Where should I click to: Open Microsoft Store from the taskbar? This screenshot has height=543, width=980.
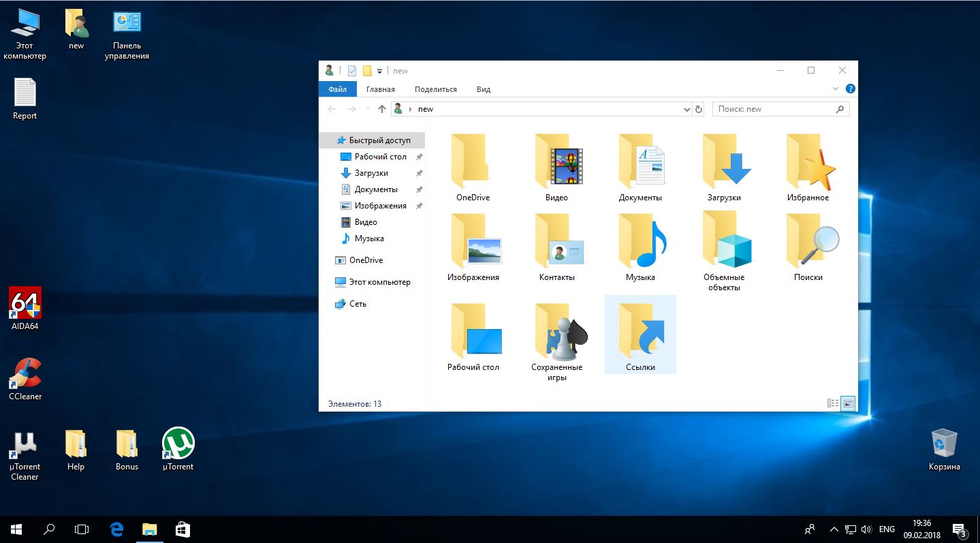(182, 529)
